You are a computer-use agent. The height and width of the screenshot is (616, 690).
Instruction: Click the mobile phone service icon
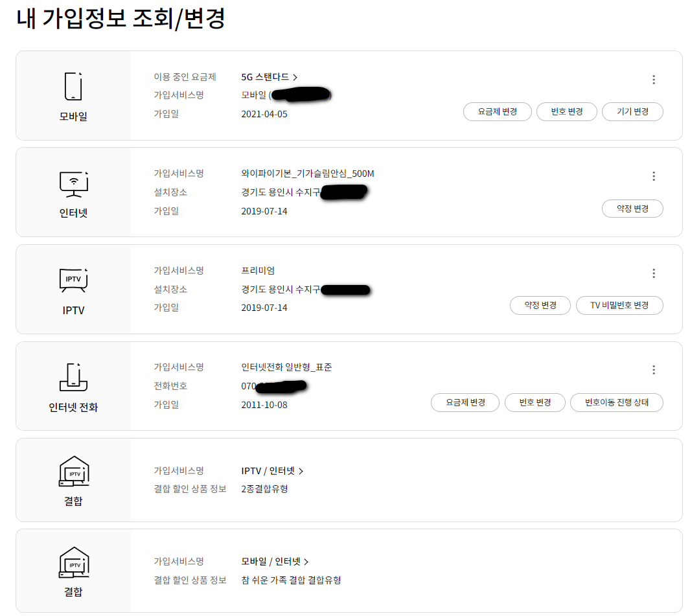point(73,86)
